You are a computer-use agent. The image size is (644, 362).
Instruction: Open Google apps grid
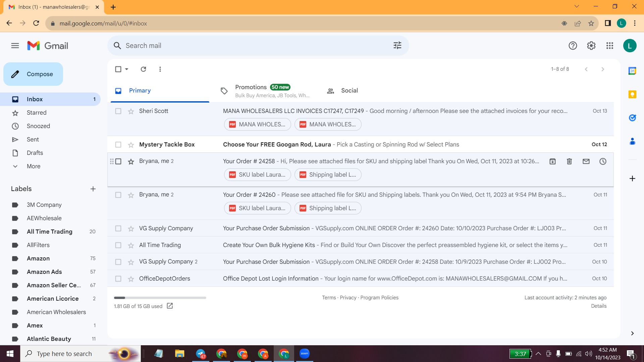tap(610, 46)
